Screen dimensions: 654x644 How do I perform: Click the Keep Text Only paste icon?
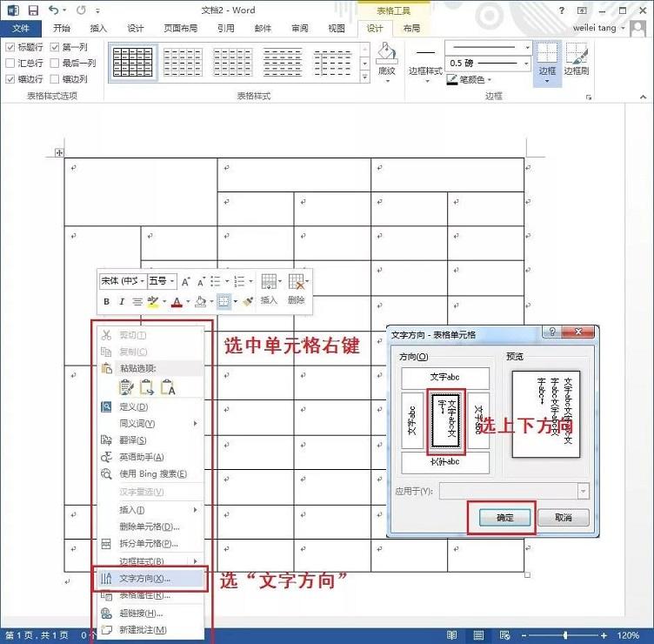168,387
